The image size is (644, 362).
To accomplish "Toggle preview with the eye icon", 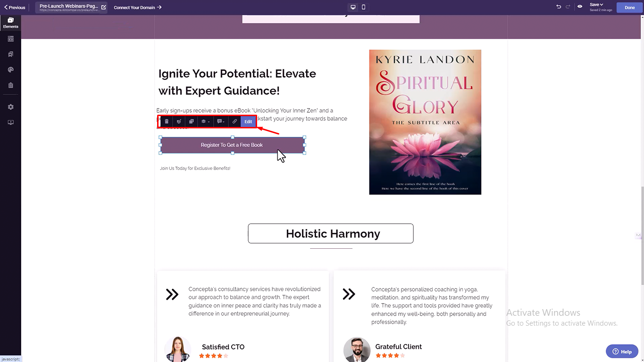I will (580, 7).
